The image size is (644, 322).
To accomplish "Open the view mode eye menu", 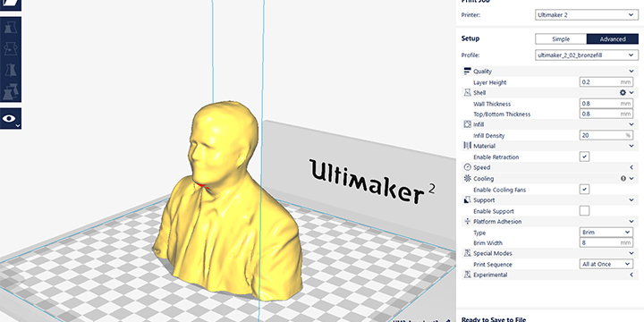I will pos(11,119).
